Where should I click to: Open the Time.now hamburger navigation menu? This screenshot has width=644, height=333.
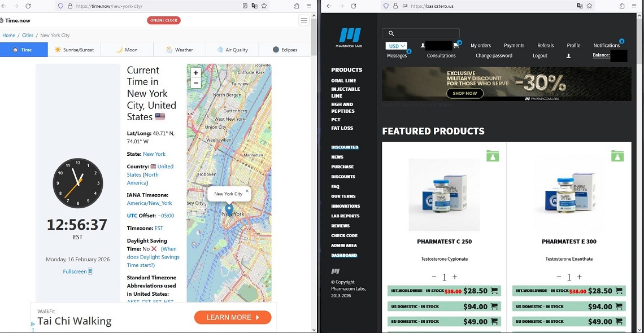304,20
